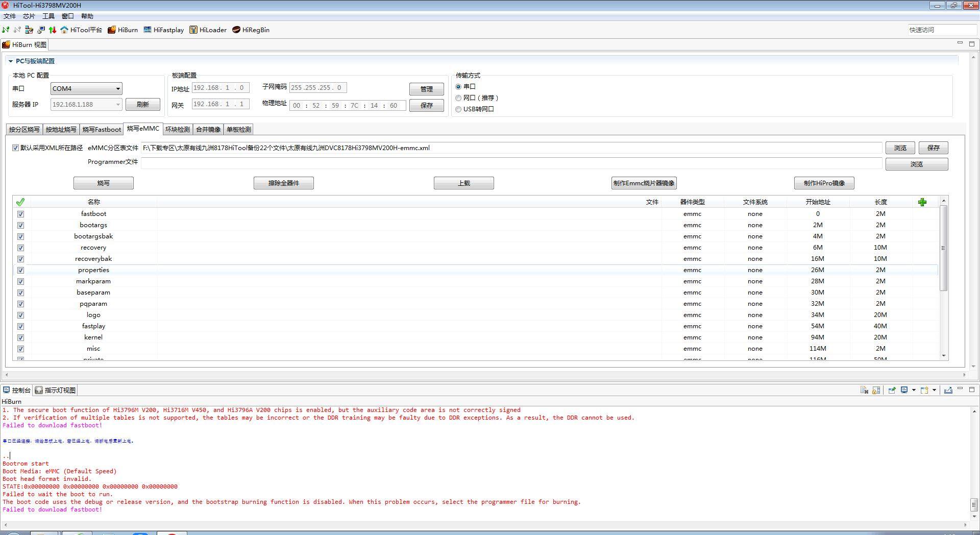The image size is (980, 535).
Task: Launch HiFastplay from the toolbar
Action: [x=163, y=30]
